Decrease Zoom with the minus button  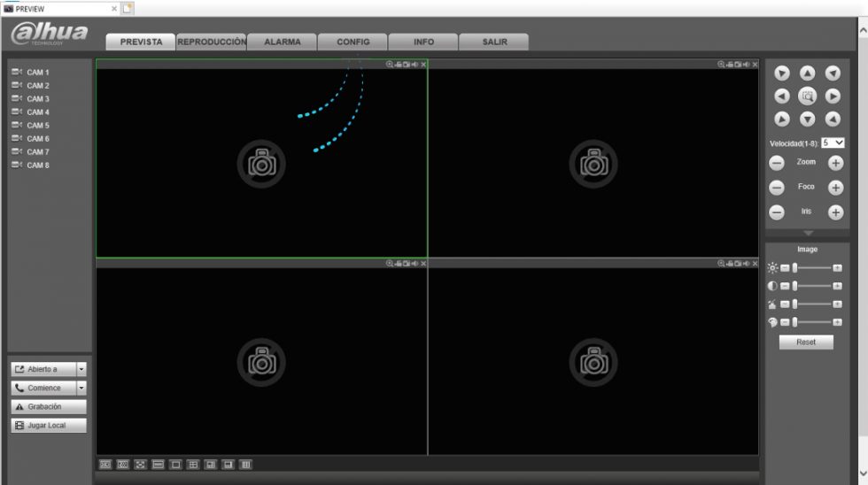coord(777,163)
